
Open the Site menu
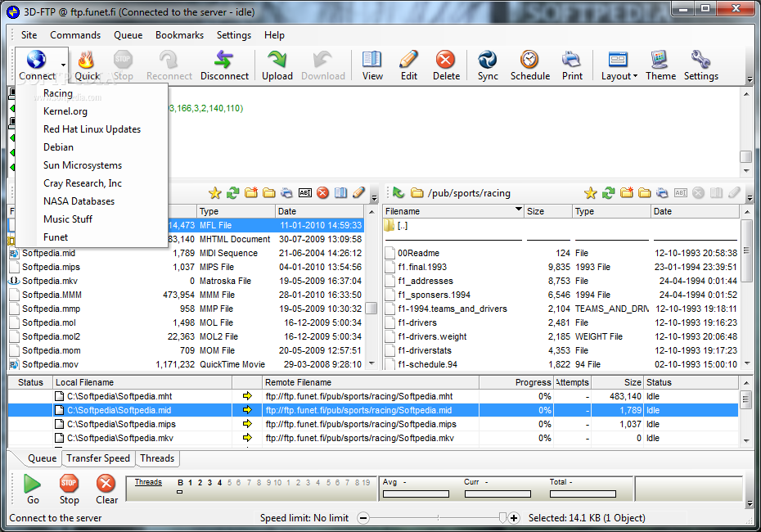pyautogui.click(x=29, y=35)
